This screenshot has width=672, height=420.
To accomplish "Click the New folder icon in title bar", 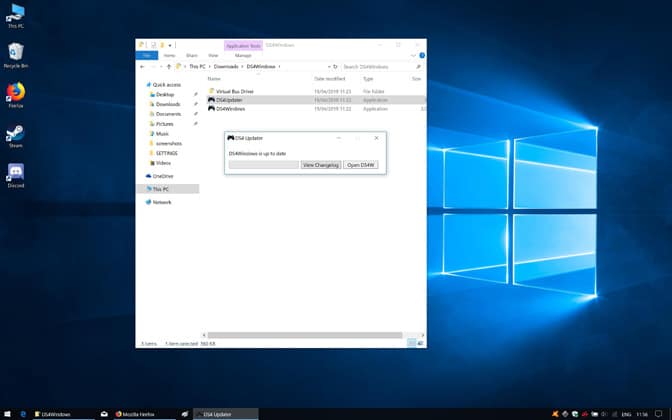I will pos(162,45).
